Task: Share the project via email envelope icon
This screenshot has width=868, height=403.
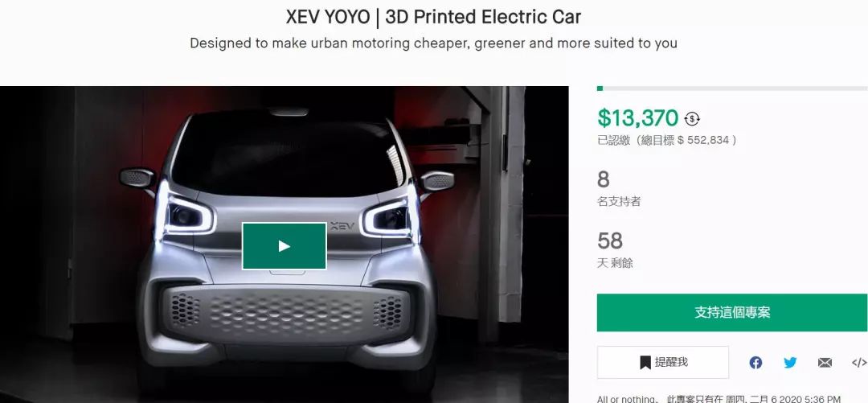Action: [825, 363]
